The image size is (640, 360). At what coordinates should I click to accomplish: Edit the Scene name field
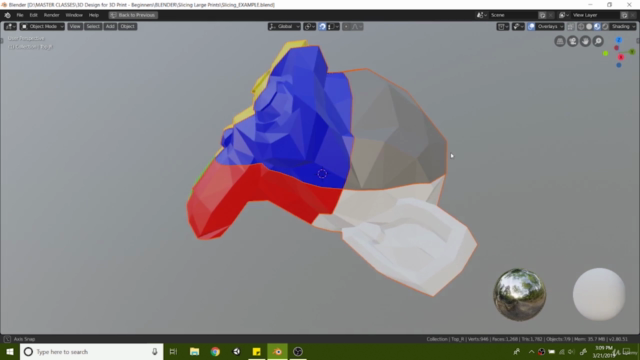pos(513,15)
